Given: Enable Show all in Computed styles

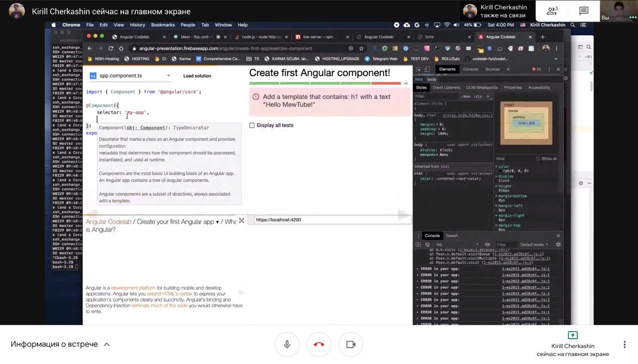Looking at the screenshot, I should point(538,159).
